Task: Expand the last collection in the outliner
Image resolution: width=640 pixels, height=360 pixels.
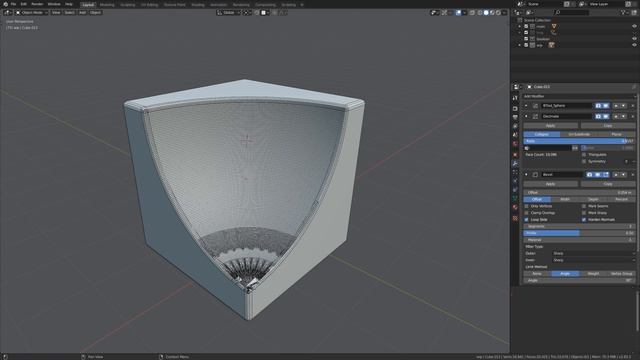Action: tap(520, 45)
